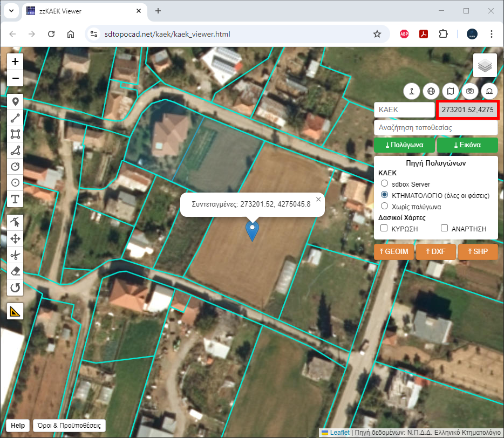Select the sdbox Server radio option
Viewport: 504px width, 438px height.
pyautogui.click(x=385, y=184)
